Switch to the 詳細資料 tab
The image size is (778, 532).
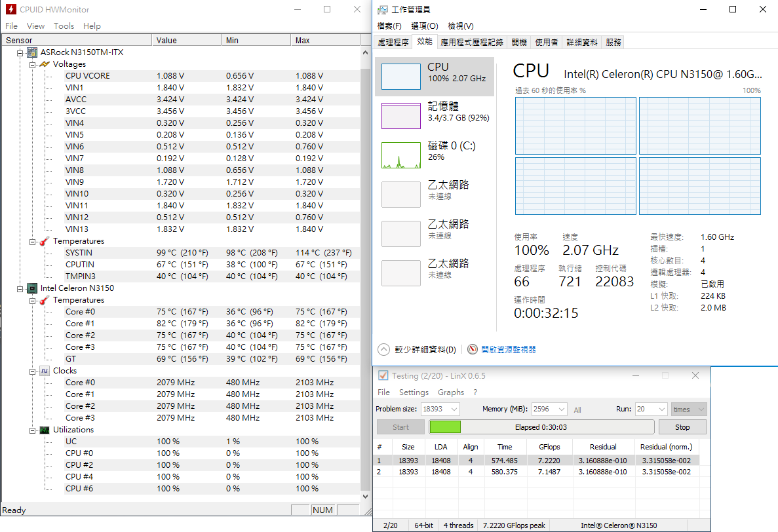(582, 42)
